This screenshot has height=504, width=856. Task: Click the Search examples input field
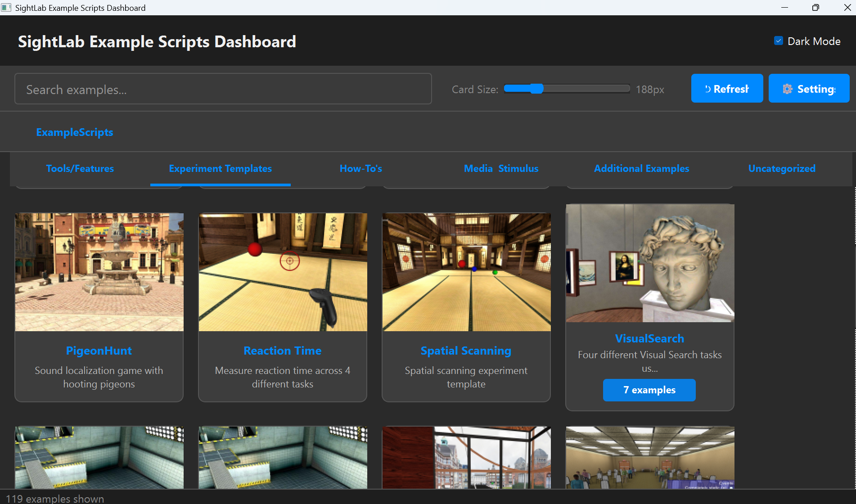223,89
